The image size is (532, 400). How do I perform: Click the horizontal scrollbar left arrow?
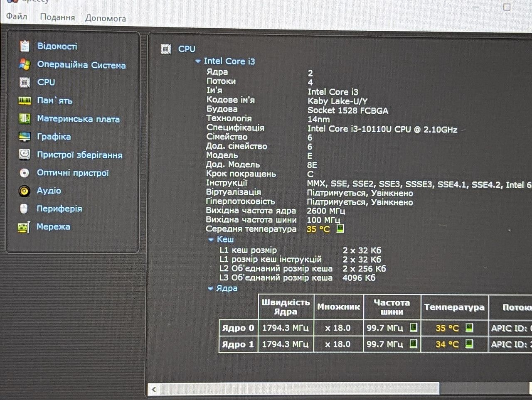(x=154, y=389)
